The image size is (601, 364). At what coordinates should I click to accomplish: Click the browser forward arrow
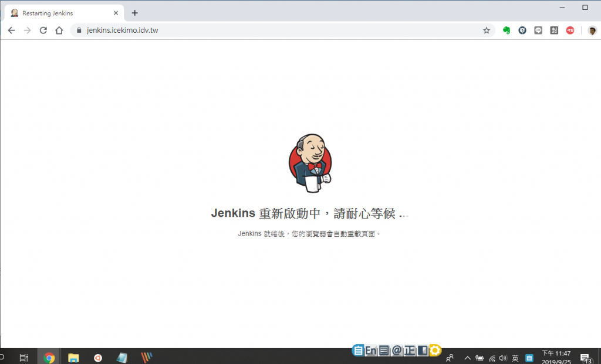tap(27, 30)
